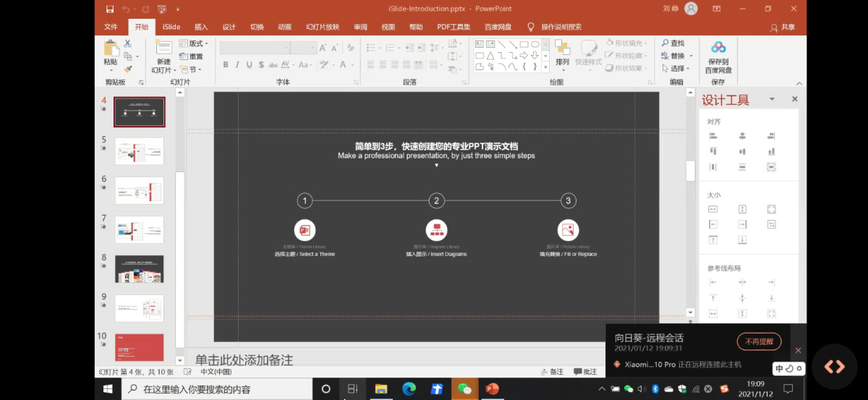Open WeChat from the taskbar
Image resolution: width=868 pixels, height=400 pixels.
464,389
